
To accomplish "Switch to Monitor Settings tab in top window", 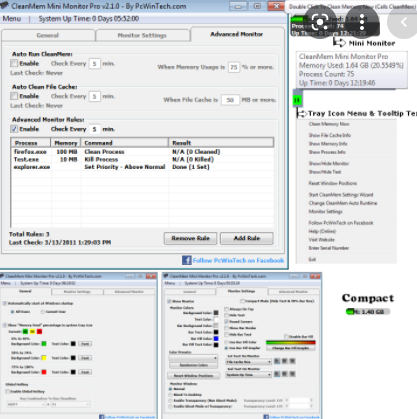I will click(x=142, y=35).
